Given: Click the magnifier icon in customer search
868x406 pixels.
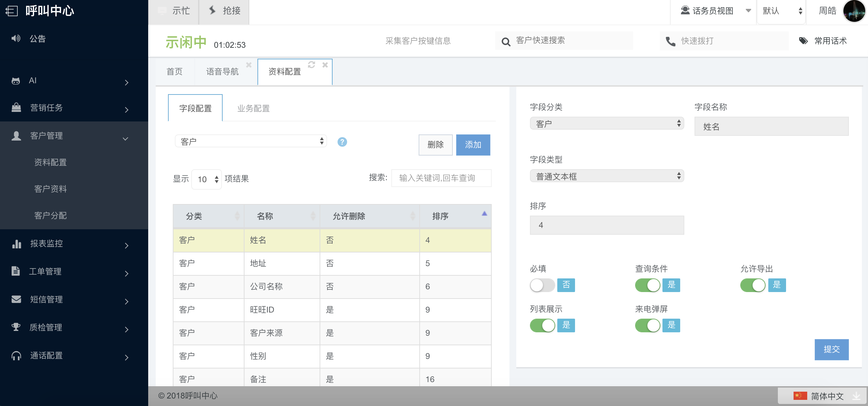Looking at the screenshot, I should click(506, 42).
